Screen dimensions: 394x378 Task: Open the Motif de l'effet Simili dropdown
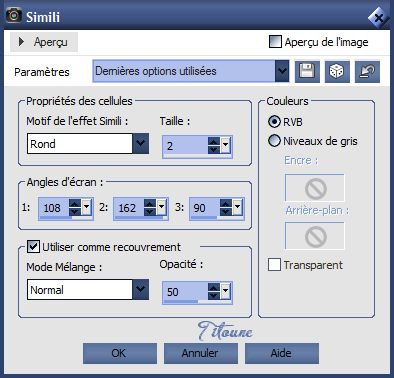[x=140, y=144]
